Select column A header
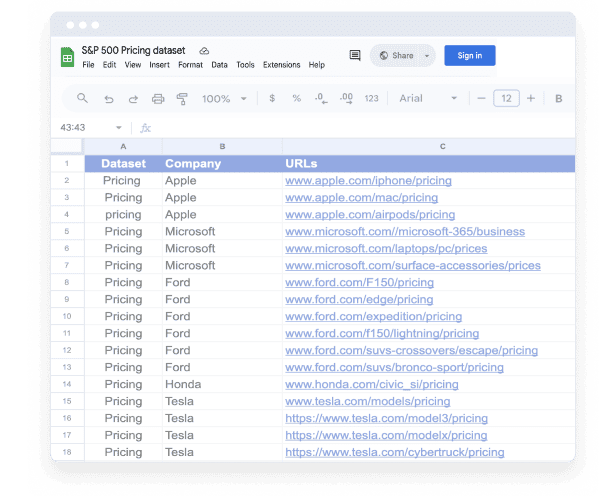 tap(124, 146)
